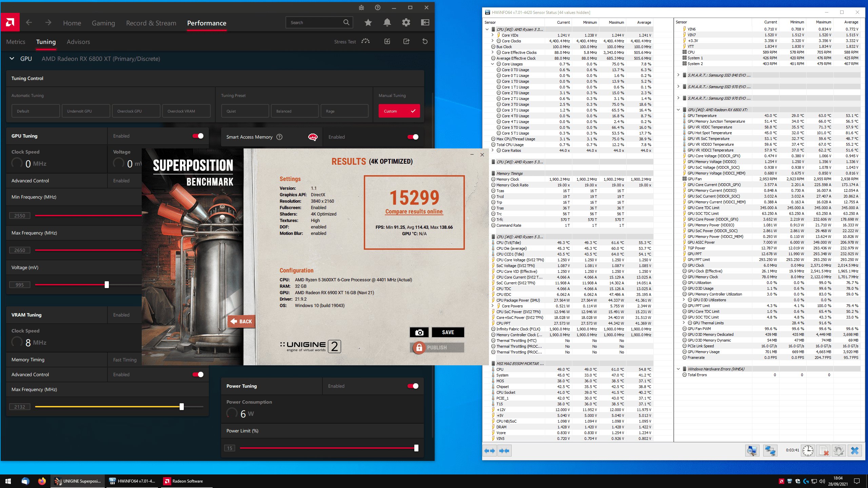
Task: Click the VRAM Max Frequency slider handle
Action: point(182,407)
